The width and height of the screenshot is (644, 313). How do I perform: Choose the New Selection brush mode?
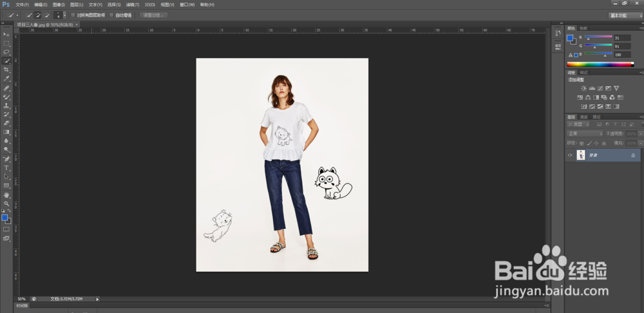[x=29, y=15]
